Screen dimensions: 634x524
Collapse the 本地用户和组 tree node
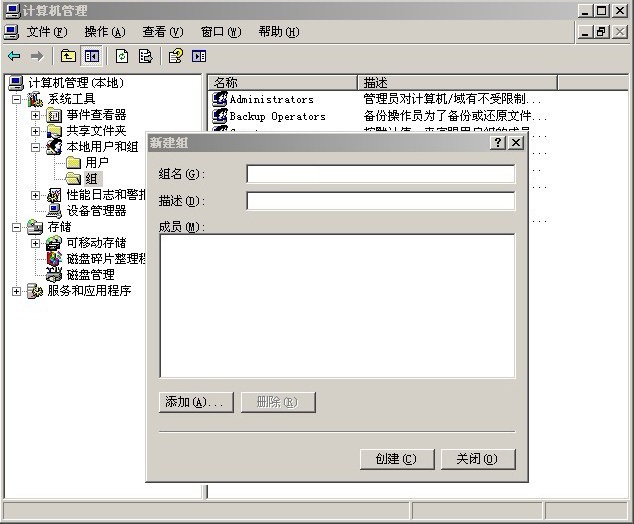(36, 147)
